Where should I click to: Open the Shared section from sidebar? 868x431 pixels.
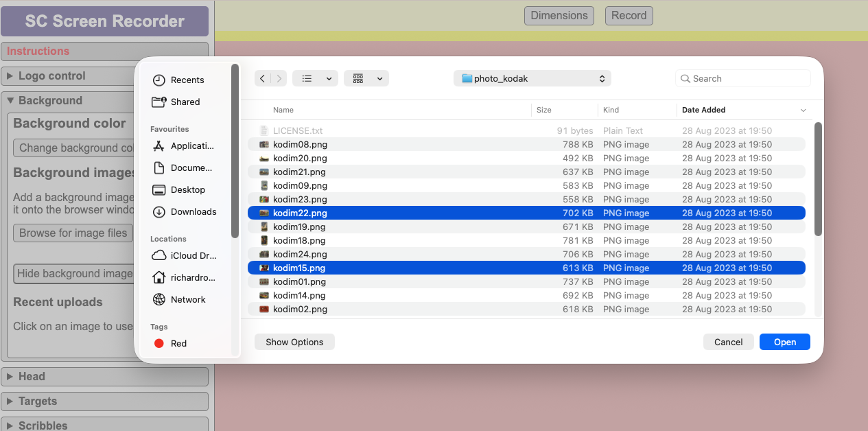(183, 102)
